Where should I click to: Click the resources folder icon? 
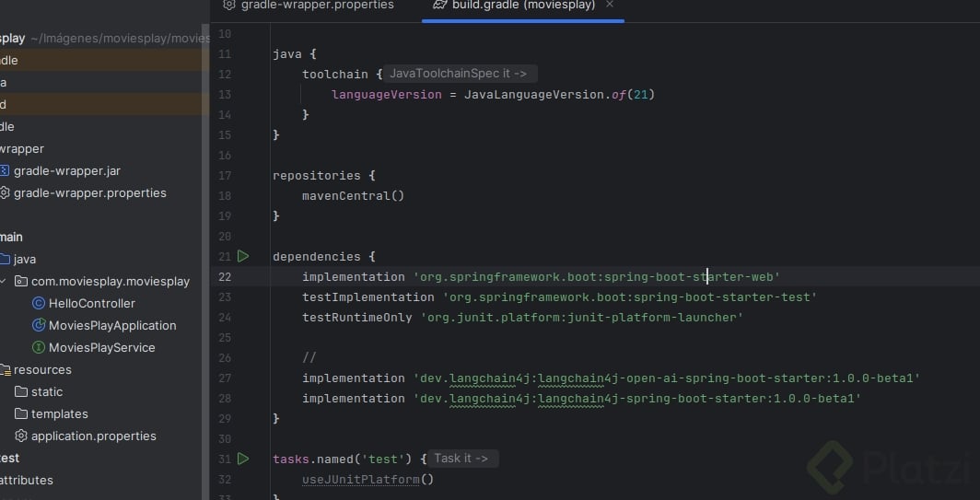tap(5, 370)
